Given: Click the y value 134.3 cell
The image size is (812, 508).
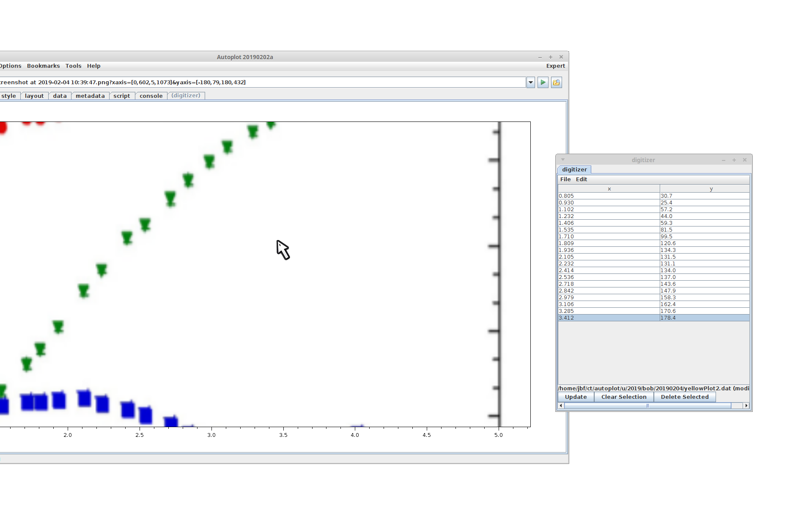Looking at the screenshot, I should [705, 250].
